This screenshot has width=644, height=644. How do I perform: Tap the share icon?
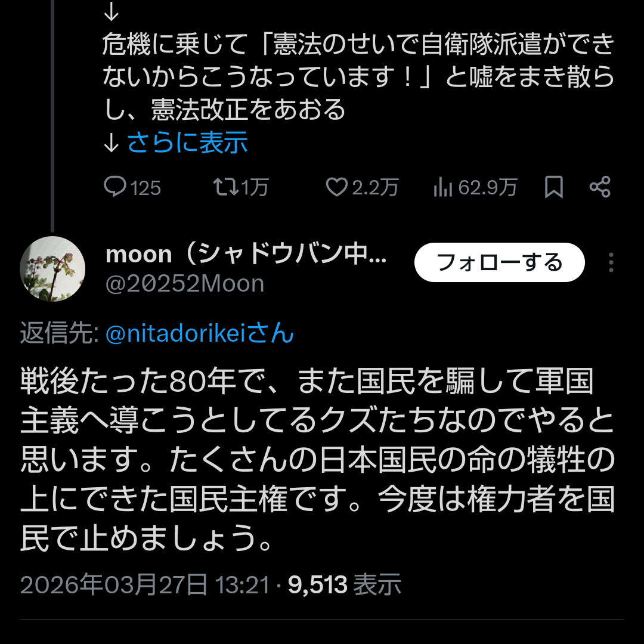(600, 187)
